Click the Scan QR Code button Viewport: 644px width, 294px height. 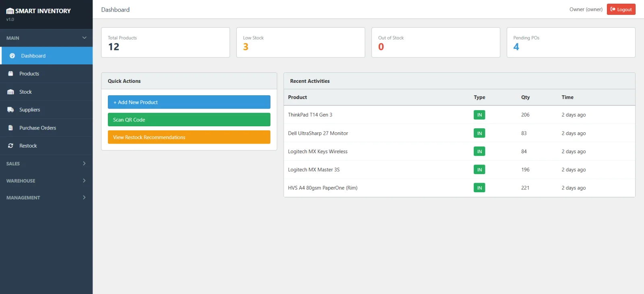pyautogui.click(x=189, y=120)
